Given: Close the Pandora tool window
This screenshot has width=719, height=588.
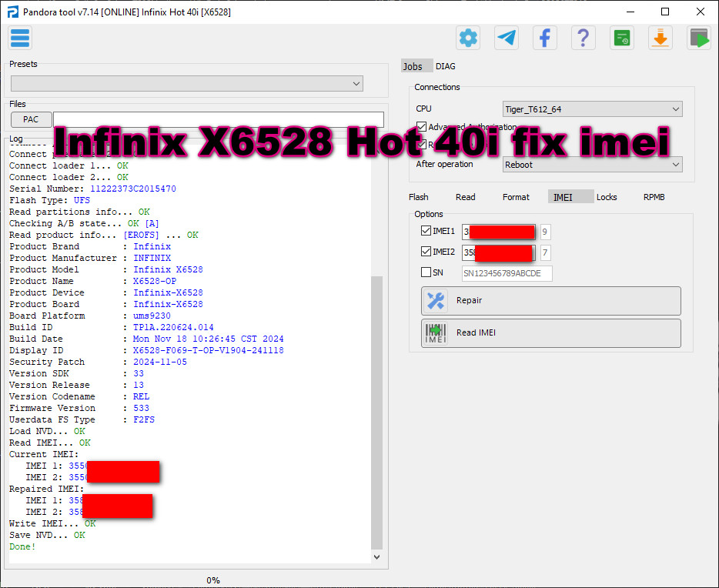Looking at the screenshot, I should [701, 12].
